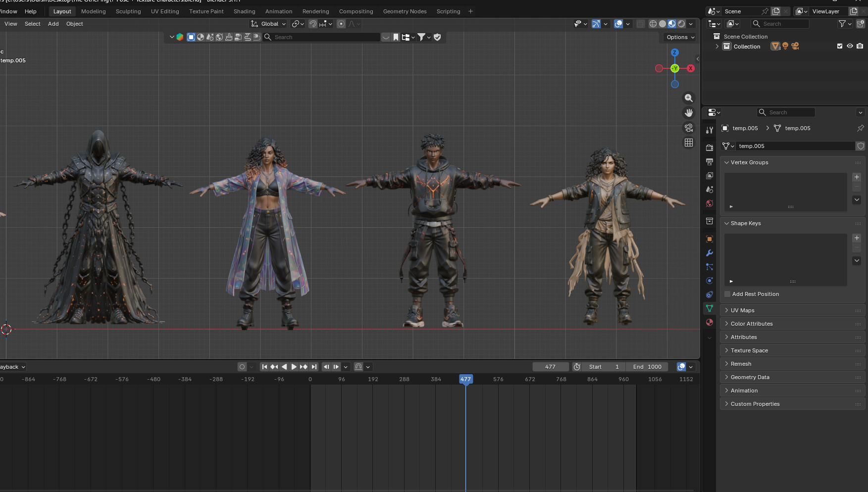Viewport: 868px width, 492px height.
Task: Collapse the Vertex Groups panel
Action: [726, 162]
